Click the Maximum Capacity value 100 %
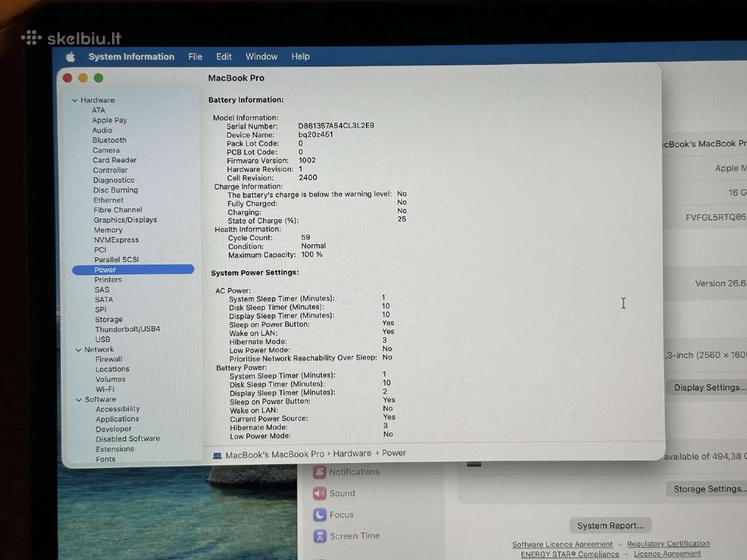This screenshot has width=747, height=560. tap(312, 254)
